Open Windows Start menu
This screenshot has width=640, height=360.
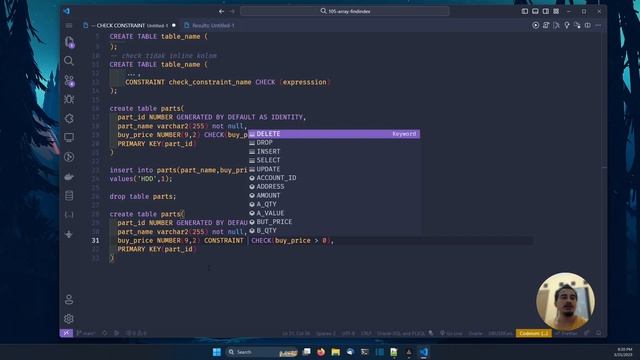pyautogui.click(x=217, y=352)
